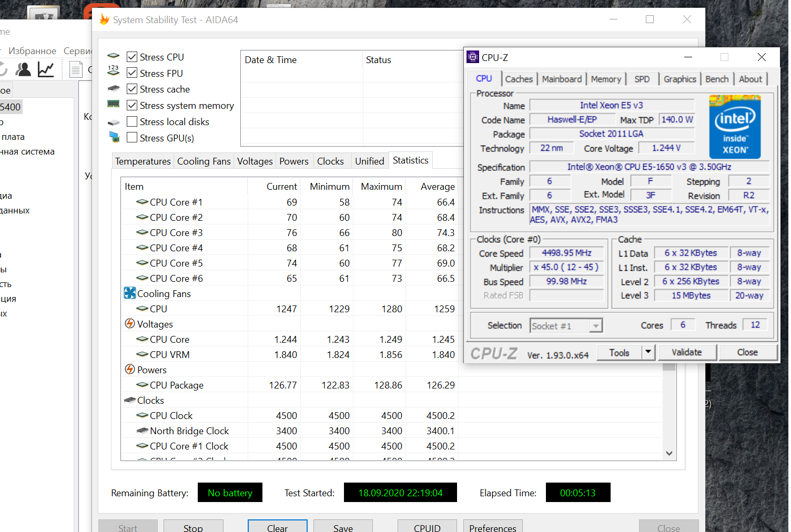Screen dimensions: 791x532
Task: Click the North Bridge Clock row icon
Action: [142, 431]
